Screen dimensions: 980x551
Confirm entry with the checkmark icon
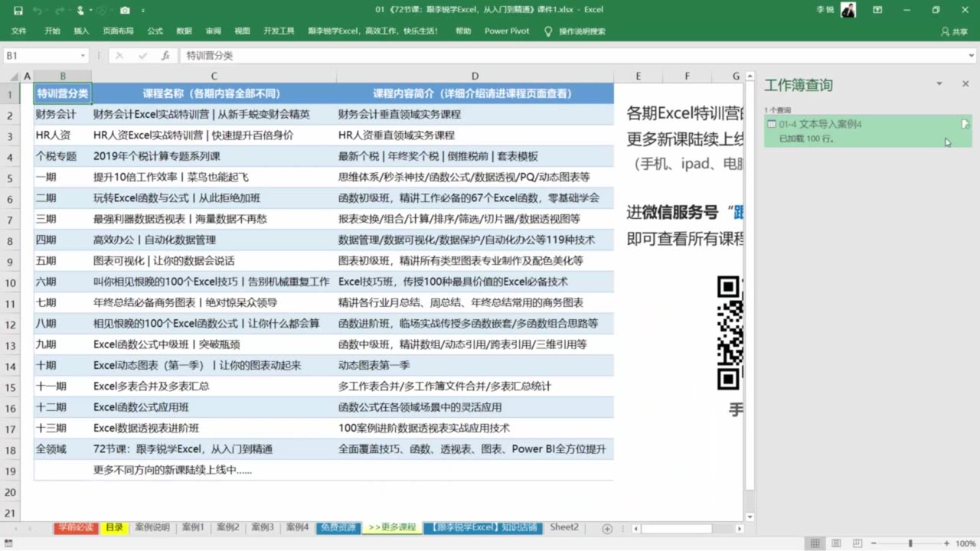click(142, 56)
